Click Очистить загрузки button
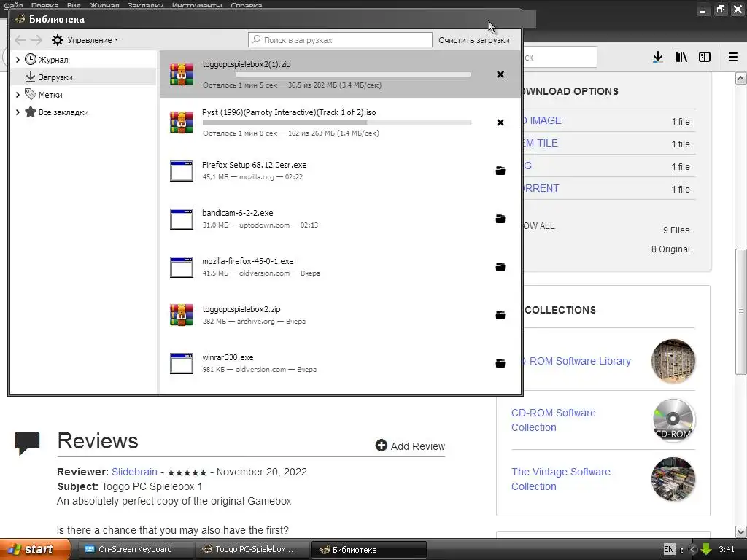 coord(474,40)
